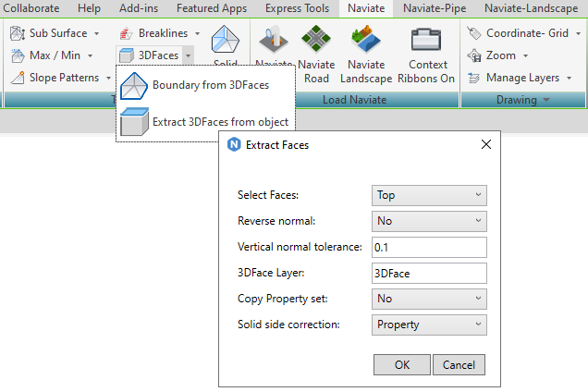
Task: Select the Naviate ribbon tab
Action: (x=366, y=8)
